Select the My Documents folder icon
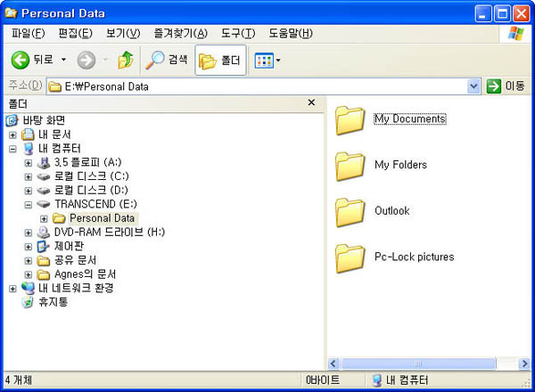The image size is (535, 392). point(350,120)
